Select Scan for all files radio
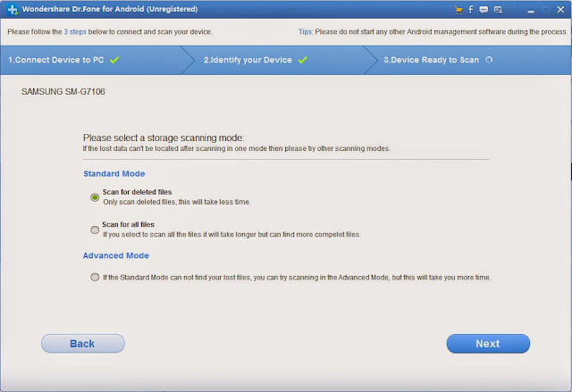The image size is (572, 392). (95, 229)
